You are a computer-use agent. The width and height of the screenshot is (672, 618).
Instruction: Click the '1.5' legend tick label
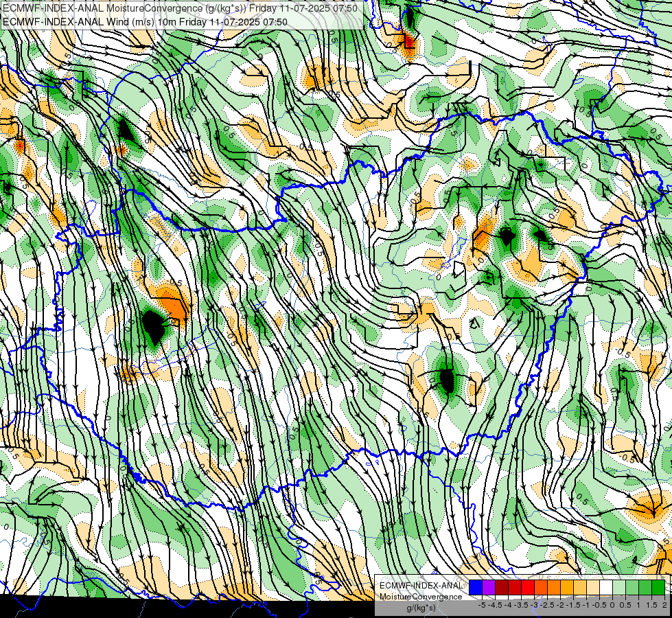tap(651, 605)
